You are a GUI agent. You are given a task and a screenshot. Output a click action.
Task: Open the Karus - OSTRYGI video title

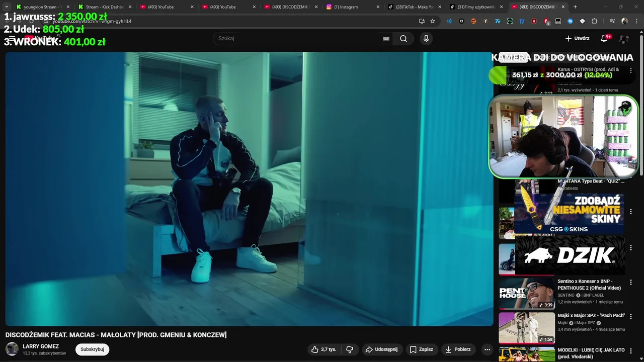click(588, 69)
